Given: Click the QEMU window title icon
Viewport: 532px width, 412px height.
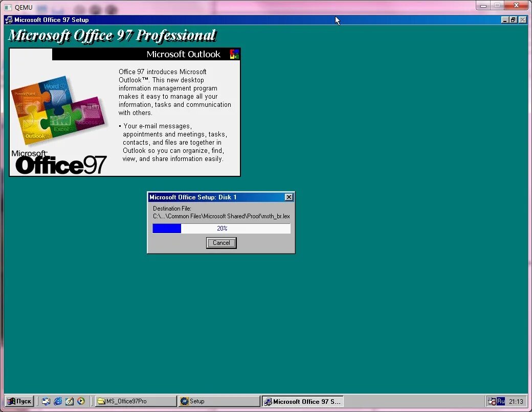Looking at the screenshot, I should pos(8,7).
